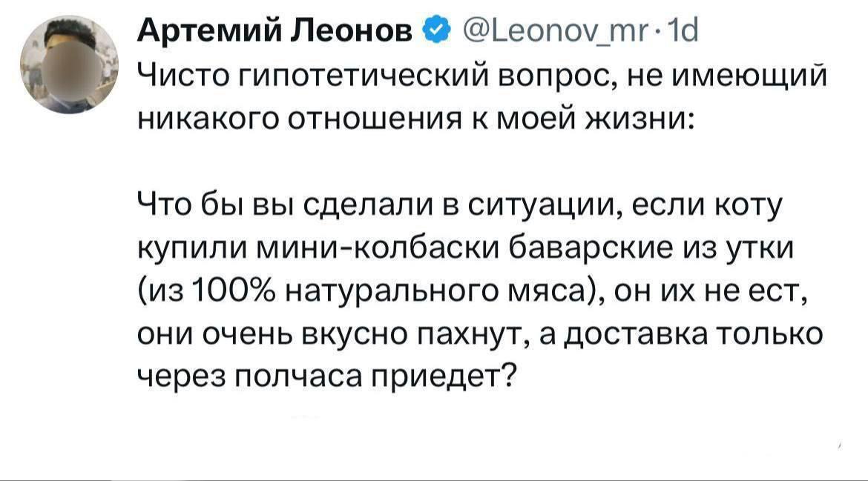Click the word "мини-колбаски"
The image size is (868, 481).
382,249
